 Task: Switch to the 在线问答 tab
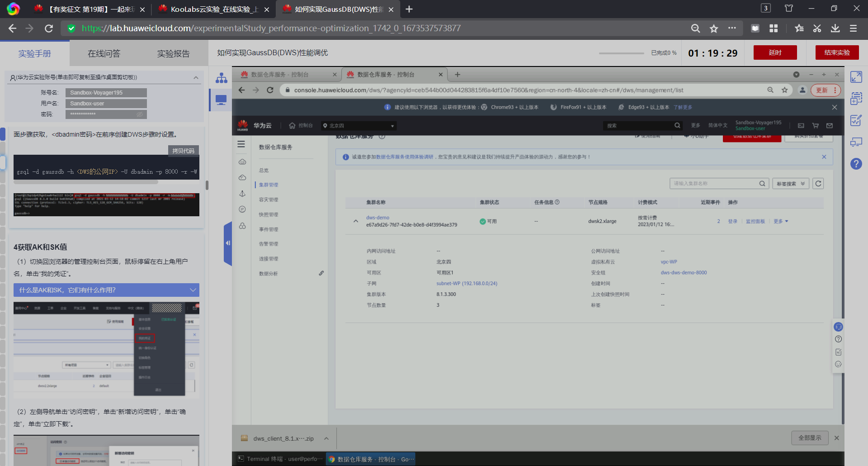(x=104, y=54)
